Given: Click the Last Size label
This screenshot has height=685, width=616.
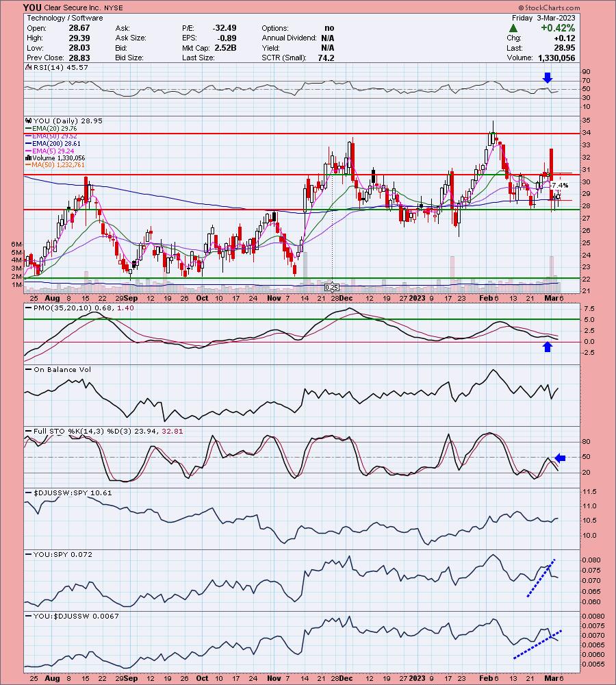Looking at the screenshot, I should point(198,58).
